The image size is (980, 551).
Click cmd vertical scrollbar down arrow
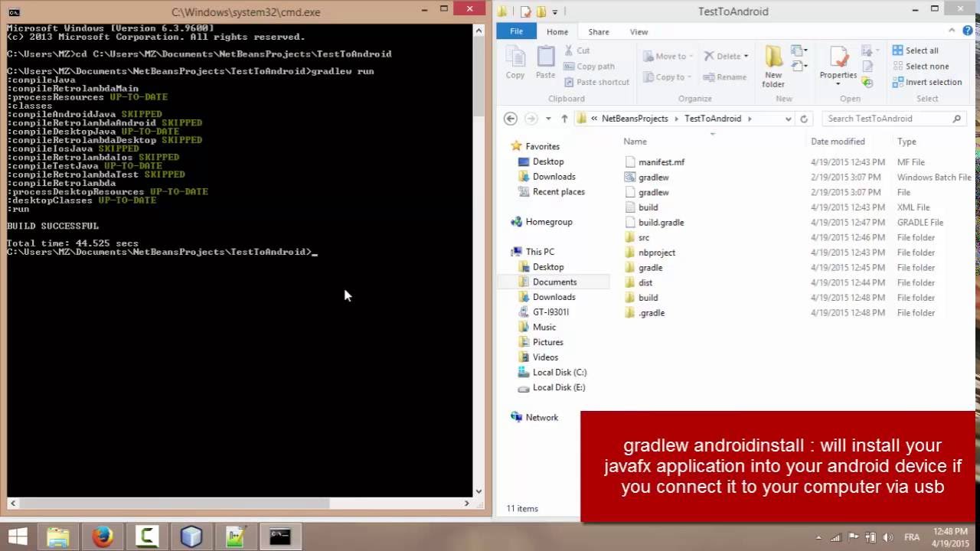coord(479,491)
